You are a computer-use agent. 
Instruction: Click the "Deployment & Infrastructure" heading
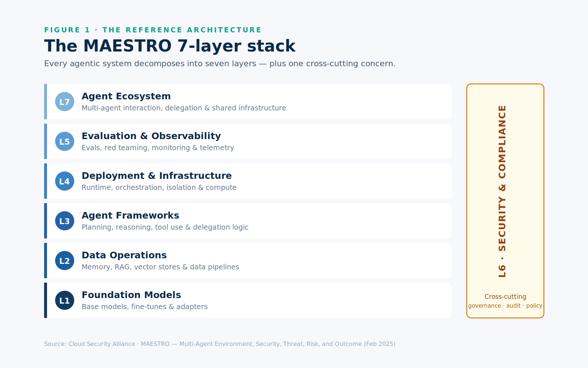click(157, 176)
